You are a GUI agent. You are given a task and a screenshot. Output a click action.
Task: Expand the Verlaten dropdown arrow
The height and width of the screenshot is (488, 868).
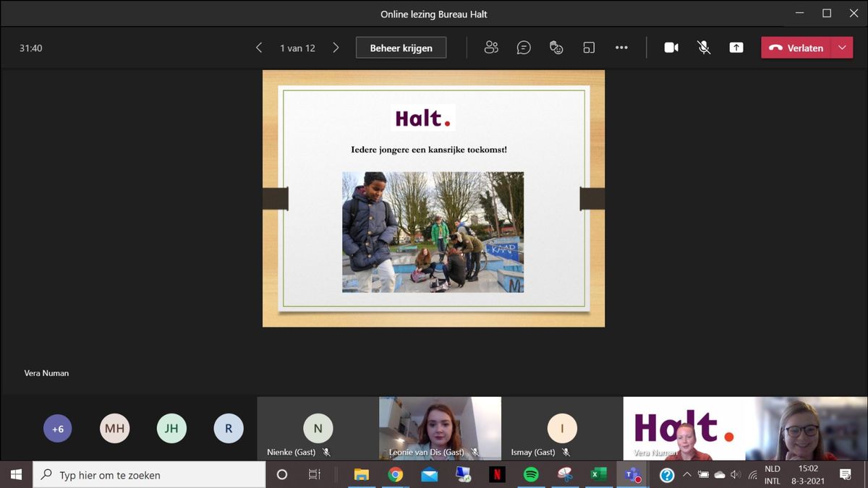(842, 48)
